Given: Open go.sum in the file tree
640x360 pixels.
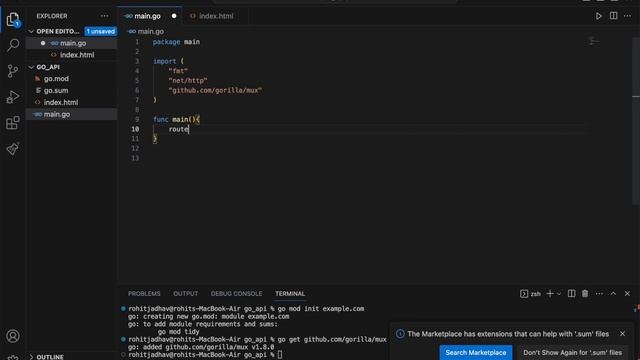Looking at the screenshot, I should [x=72, y=90].
